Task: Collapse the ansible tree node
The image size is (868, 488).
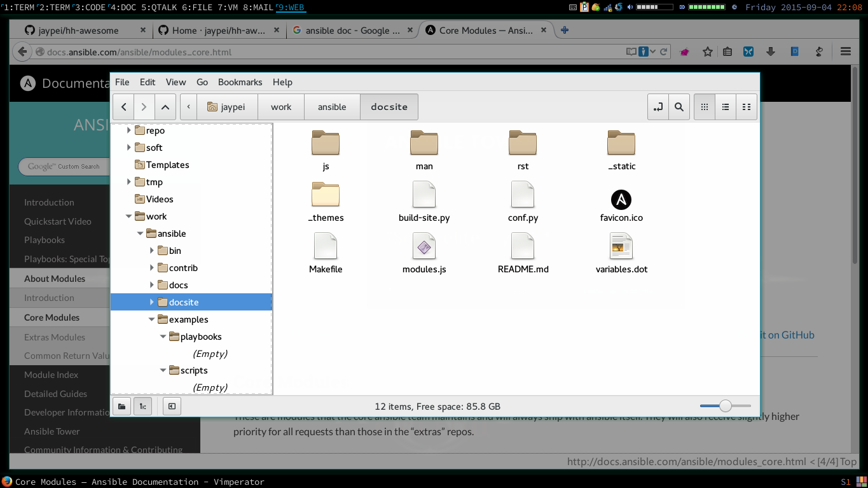Action: tap(141, 234)
